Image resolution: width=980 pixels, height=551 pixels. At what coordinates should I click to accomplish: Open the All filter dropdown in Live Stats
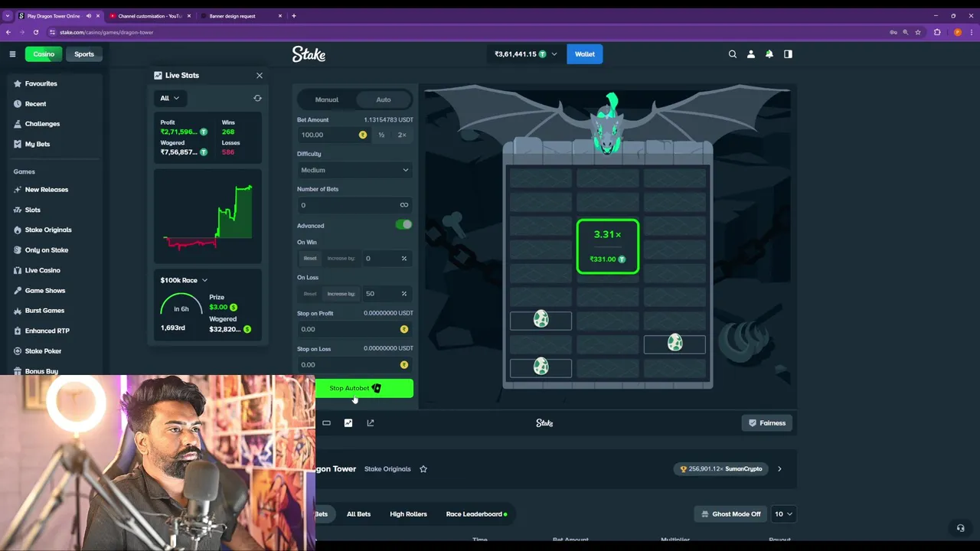[x=169, y=98]
